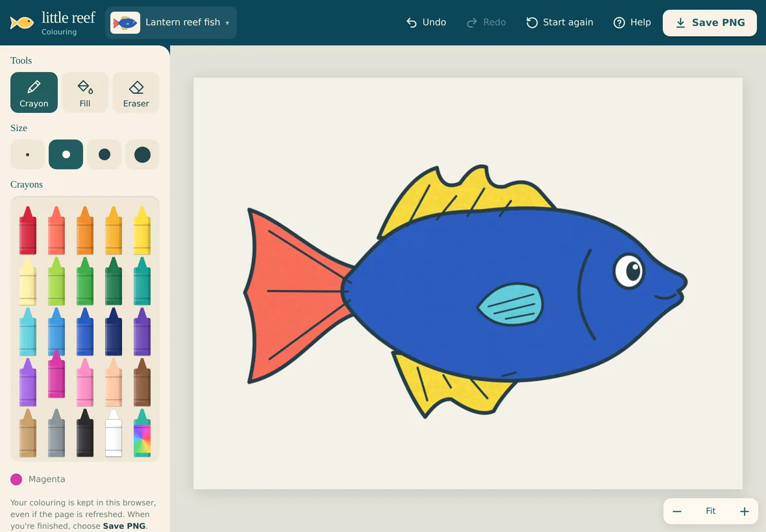Pick the orange crayon
The height and width of the screenshot is (532, 766).
[85, 230]
